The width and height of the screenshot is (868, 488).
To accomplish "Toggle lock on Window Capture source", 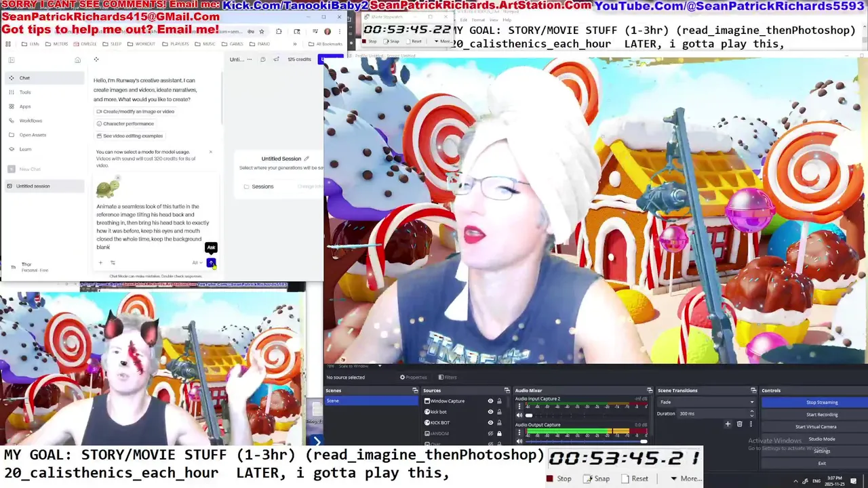I will [x=500, y=401].
